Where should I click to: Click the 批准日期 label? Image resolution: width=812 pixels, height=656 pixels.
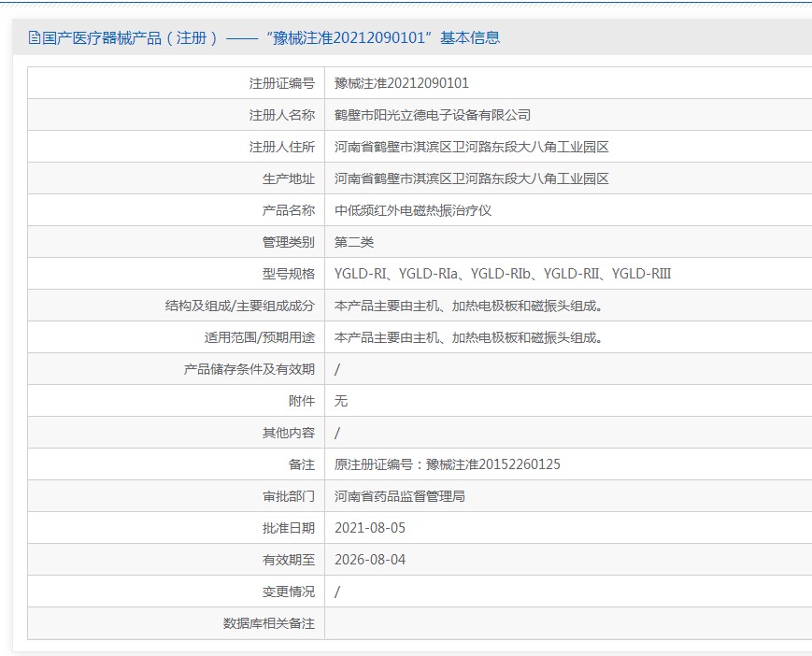(x=289, y=528)
